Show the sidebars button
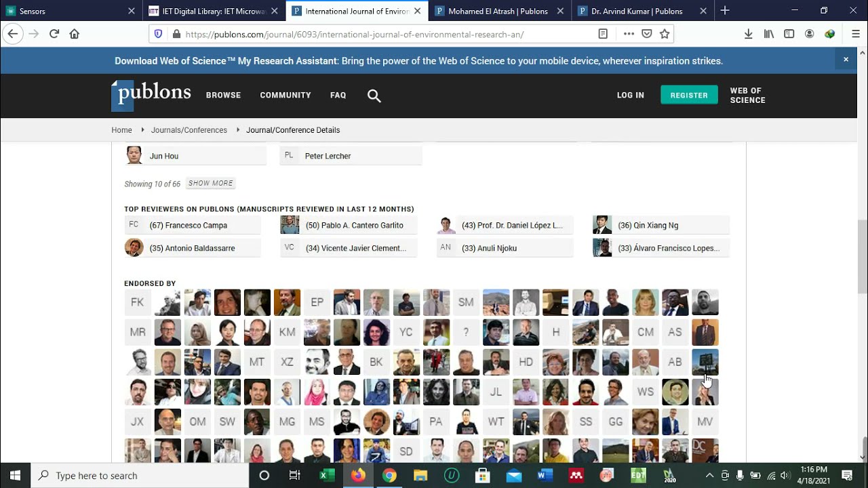The image size is (868, 488). (789, 34)
